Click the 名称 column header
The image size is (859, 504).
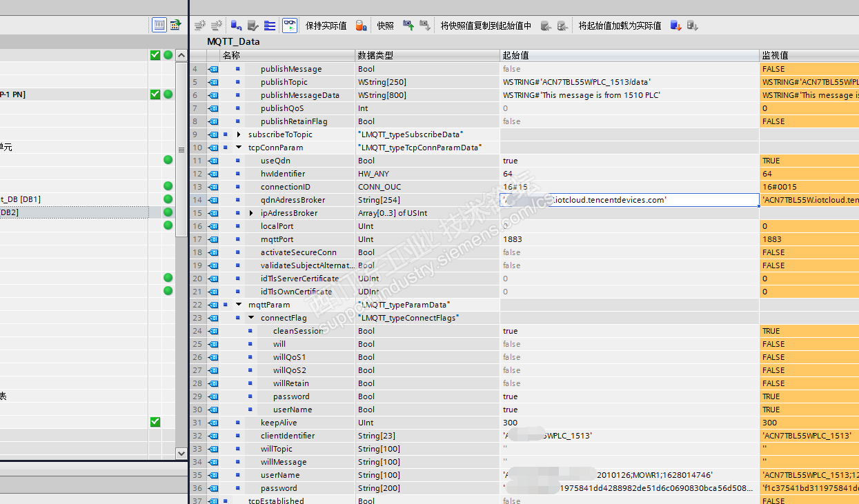click(286, 55)
